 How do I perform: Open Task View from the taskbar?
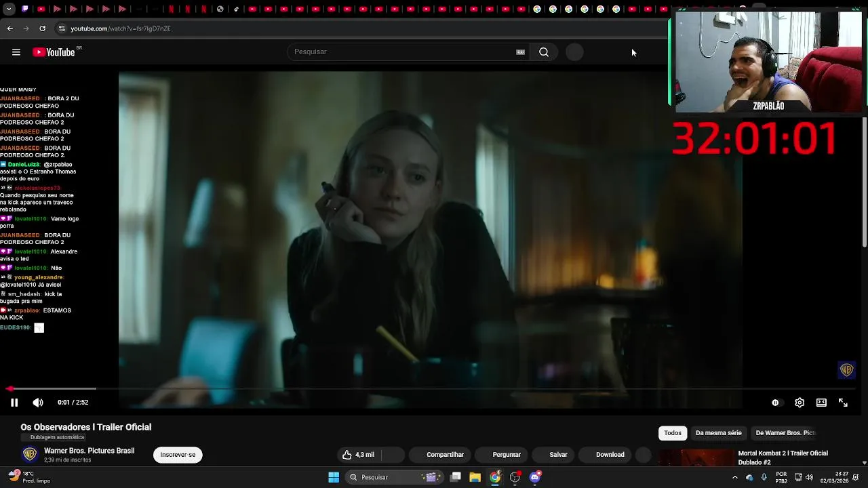coord(456,477)
